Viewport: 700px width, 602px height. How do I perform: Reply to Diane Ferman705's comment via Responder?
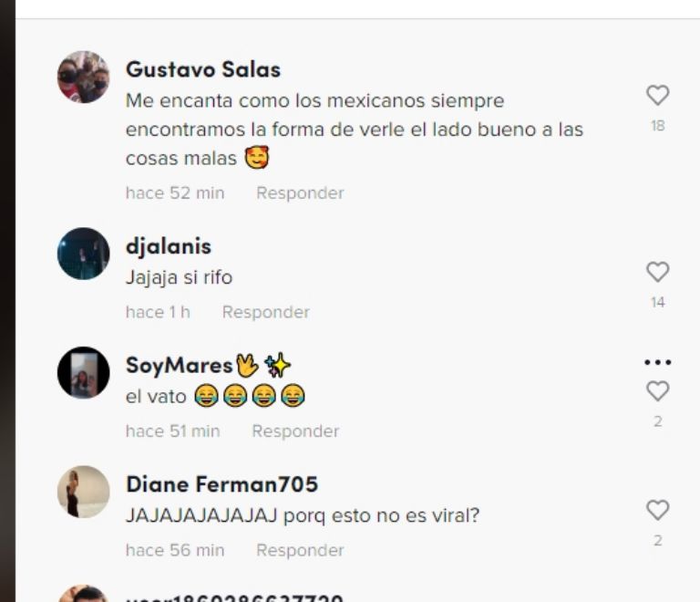point(300,550)
